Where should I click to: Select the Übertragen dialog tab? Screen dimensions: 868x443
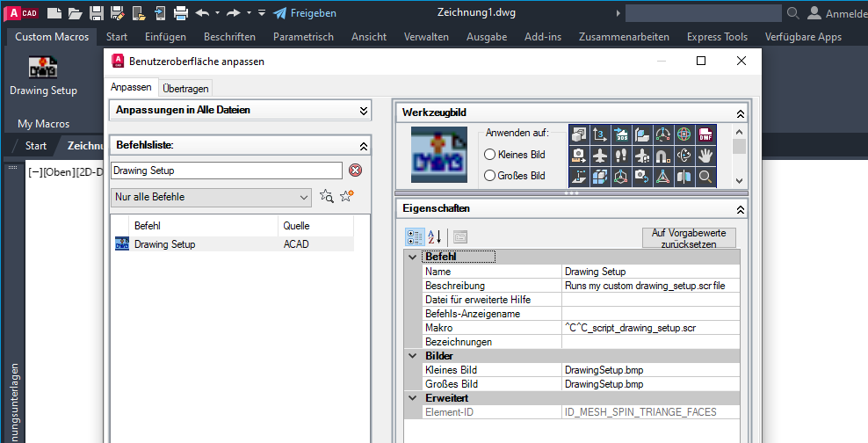point(185,88)
